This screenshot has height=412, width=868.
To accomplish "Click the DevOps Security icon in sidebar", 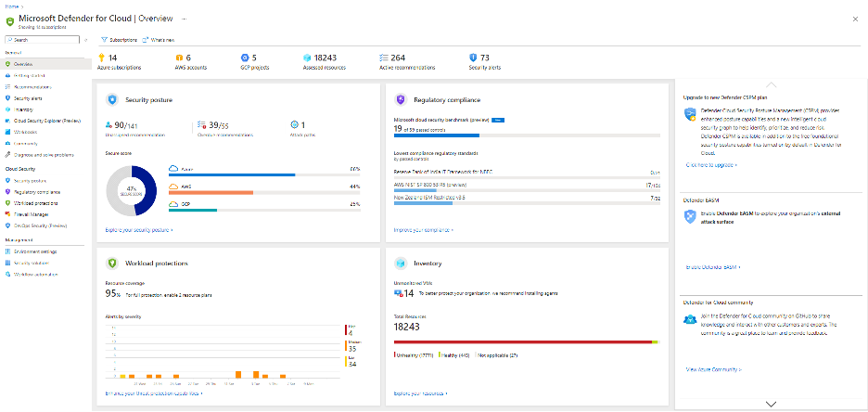I will click(7, 225).
